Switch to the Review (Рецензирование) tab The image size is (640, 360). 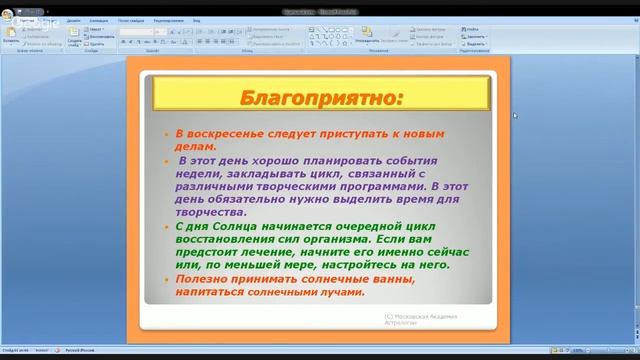[x=169, y=20]
